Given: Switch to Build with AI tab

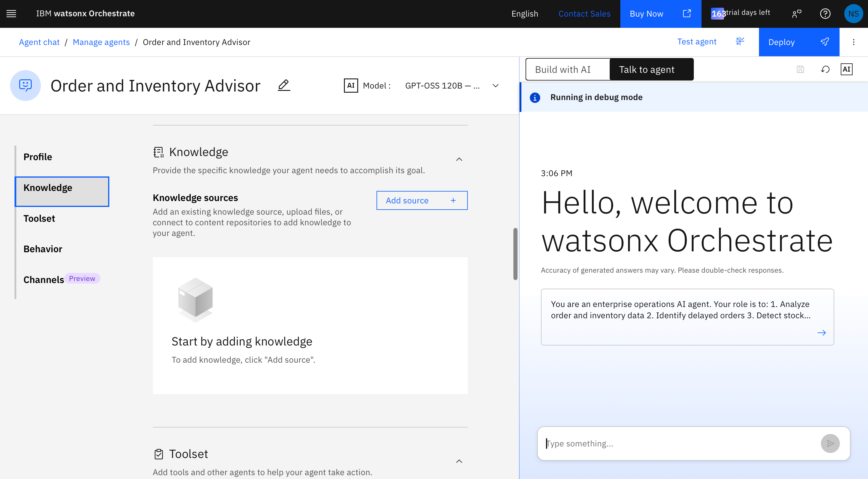Looking at the screenshot, I should point(568,69).
